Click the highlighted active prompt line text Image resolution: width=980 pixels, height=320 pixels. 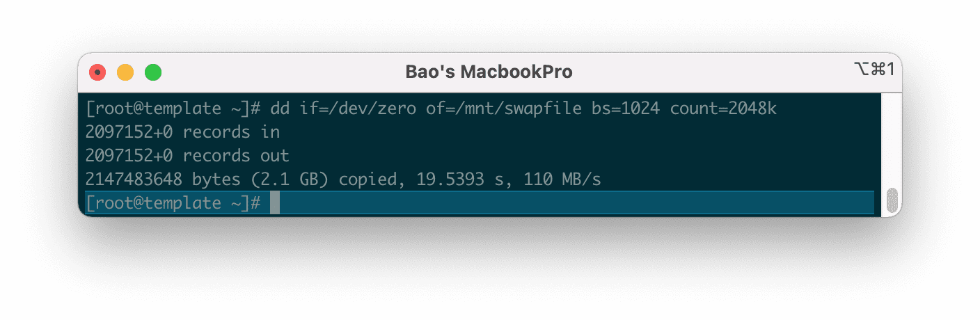point(173,203)
